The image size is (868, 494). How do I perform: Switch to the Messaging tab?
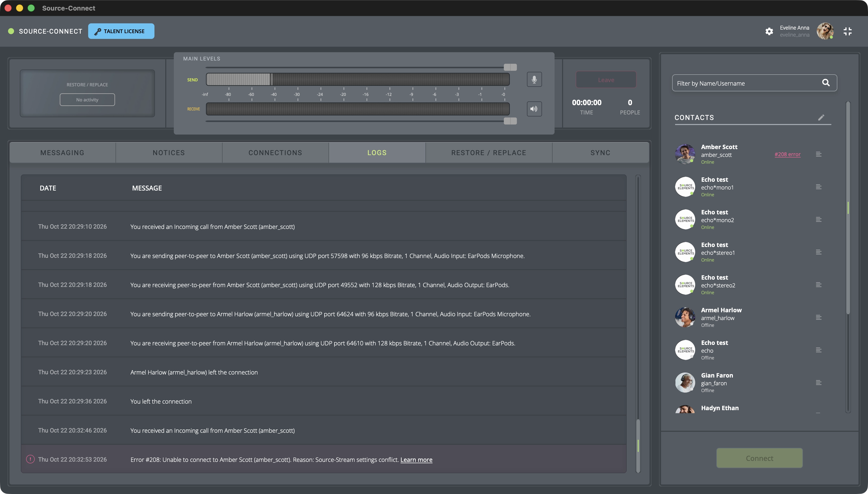coord(63,153)
